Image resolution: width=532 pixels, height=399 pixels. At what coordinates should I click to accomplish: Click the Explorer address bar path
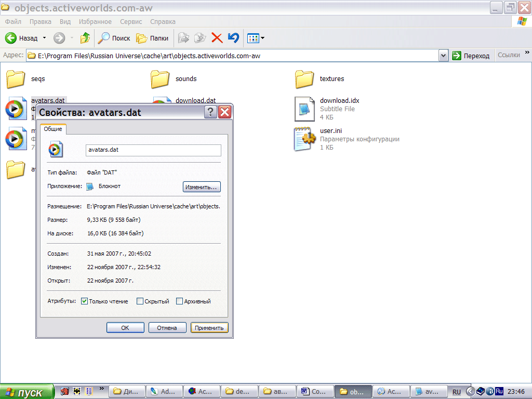click(232, 56)
